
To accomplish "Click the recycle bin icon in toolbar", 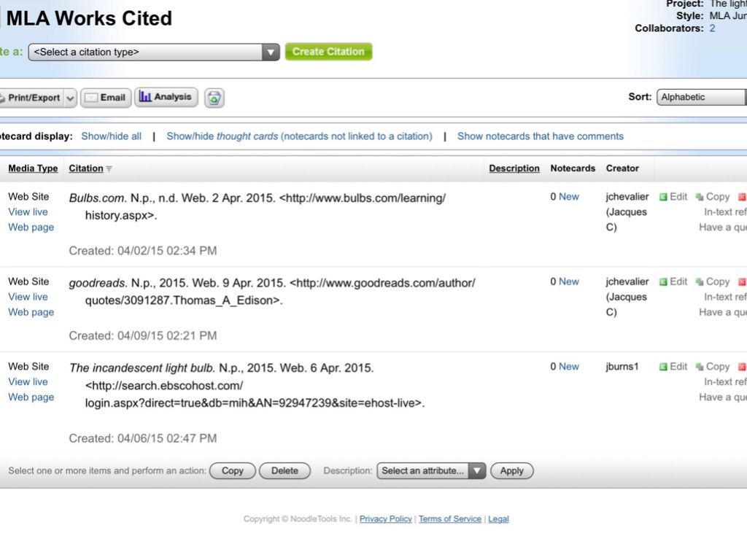I will (214, 98).
